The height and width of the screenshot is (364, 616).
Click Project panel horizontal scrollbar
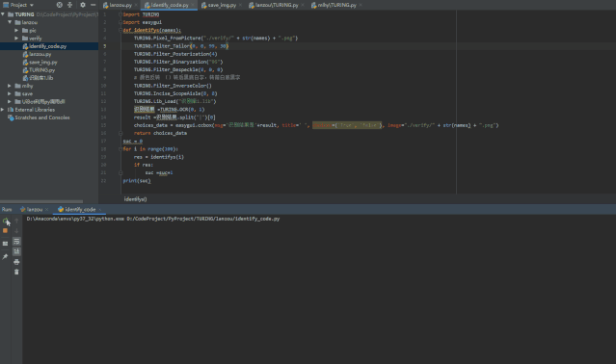tap(41, 201)
